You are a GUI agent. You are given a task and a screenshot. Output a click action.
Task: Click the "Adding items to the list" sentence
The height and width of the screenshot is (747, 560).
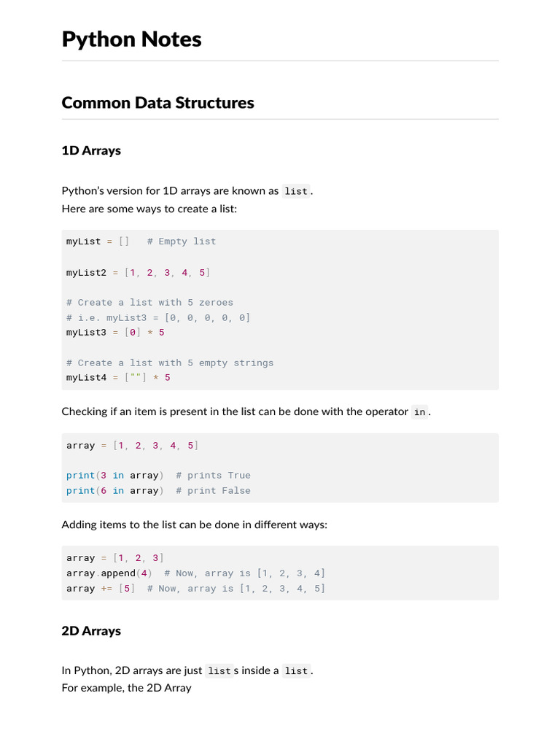pos(194,525)
